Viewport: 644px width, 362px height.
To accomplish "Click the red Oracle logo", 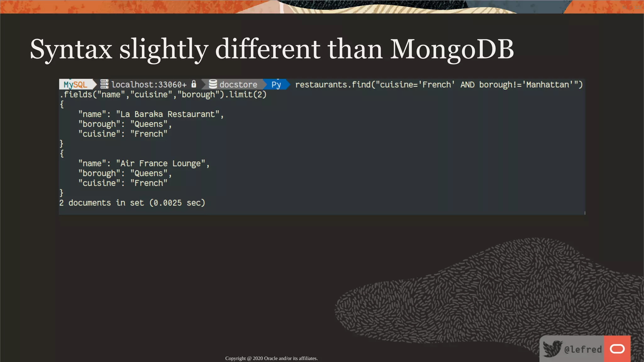I will point(617,349).
